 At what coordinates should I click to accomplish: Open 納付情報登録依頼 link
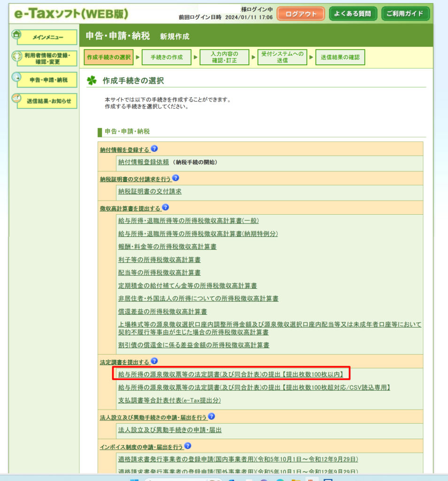point(143,163)
